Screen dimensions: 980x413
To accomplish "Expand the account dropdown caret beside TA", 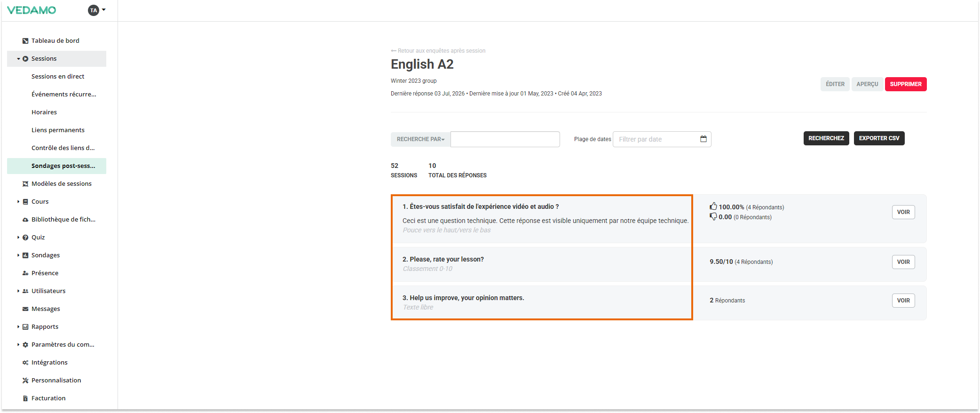I will pos(104,10).
